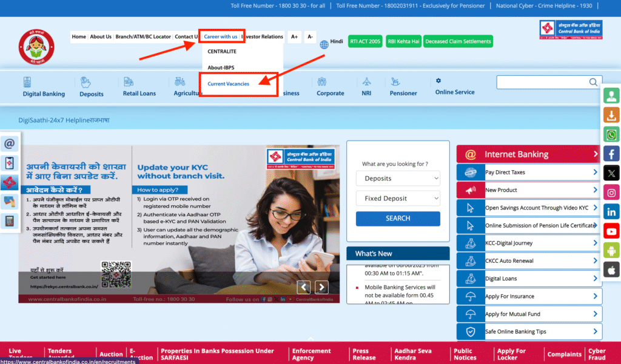Click DigiSaathi-24x7 Helpline link

(54, 121)
